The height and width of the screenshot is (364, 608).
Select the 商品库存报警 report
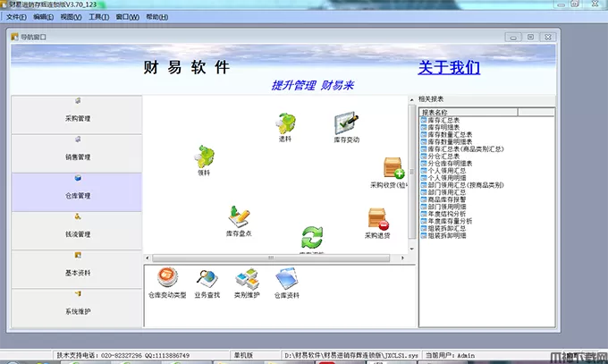(x=443, y=199)
